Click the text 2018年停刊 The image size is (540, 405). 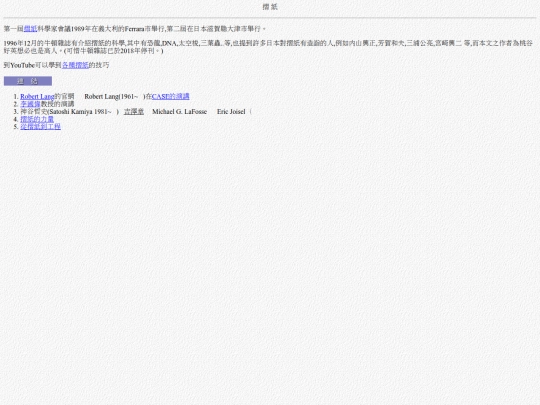click(x=137, y=51)
